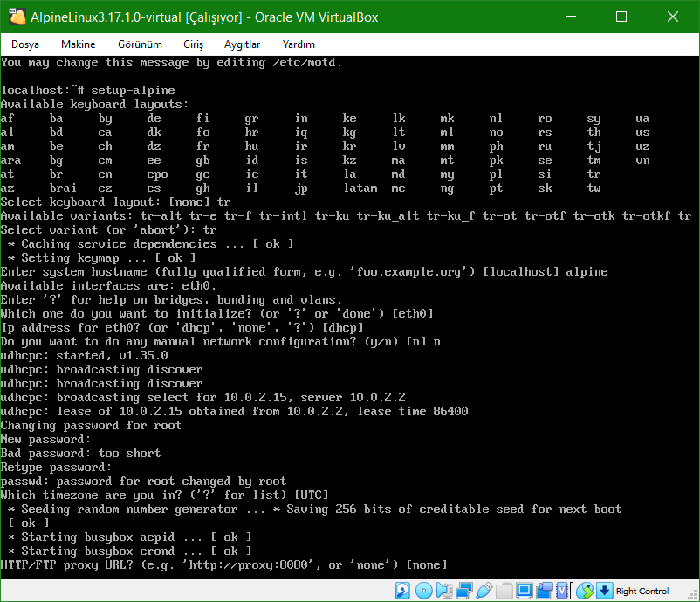Open the Makine menu

pos(79,44)
